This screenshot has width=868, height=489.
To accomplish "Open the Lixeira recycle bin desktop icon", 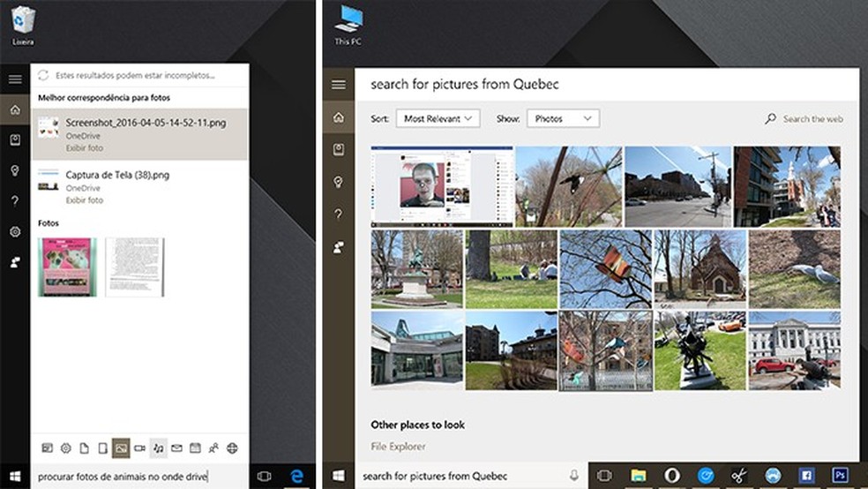I will click(x=23, y=26).
